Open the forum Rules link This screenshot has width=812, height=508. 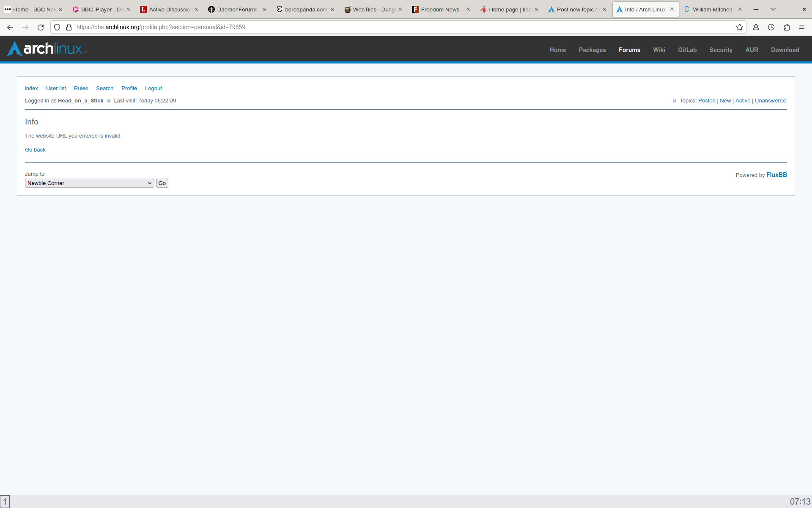pyautogui.click(x=81, y=88)
